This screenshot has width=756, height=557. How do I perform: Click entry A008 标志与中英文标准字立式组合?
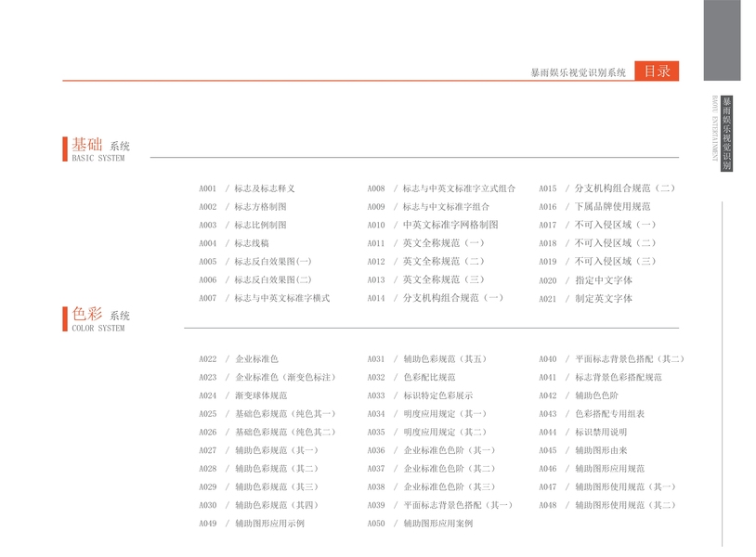tap(441, 188)
